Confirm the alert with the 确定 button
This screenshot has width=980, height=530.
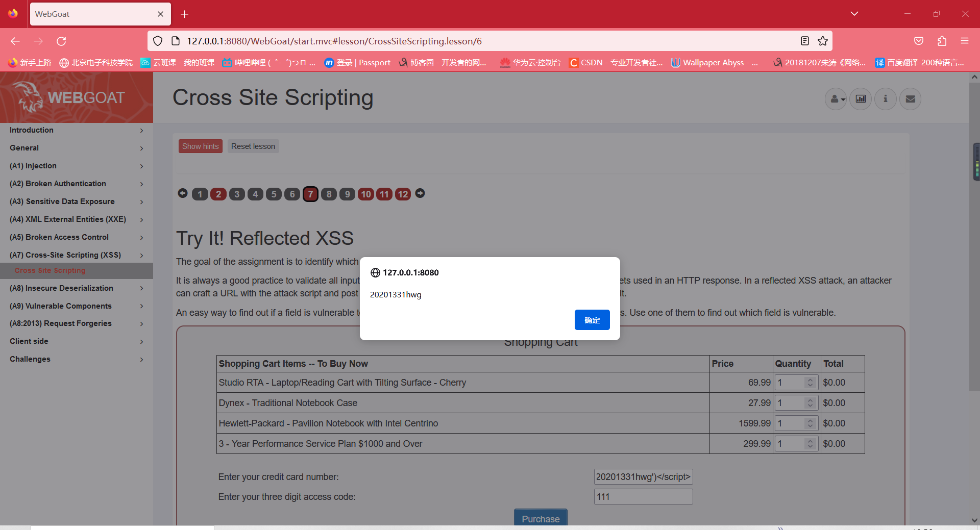coord(592,320)
